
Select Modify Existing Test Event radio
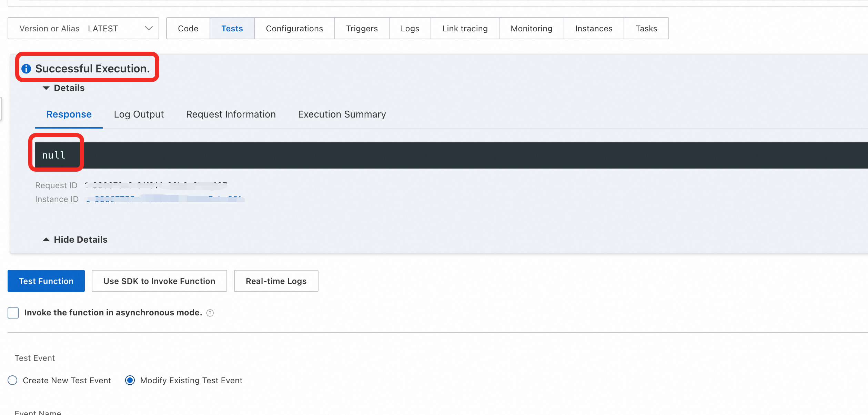tap(130, 381)
